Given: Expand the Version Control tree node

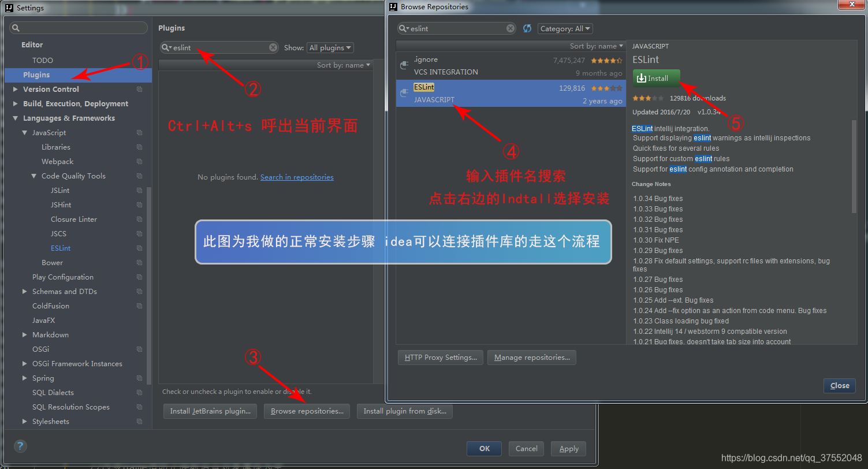Looking at the screenshot, I should pyautogui.click(x=16, y=89).
